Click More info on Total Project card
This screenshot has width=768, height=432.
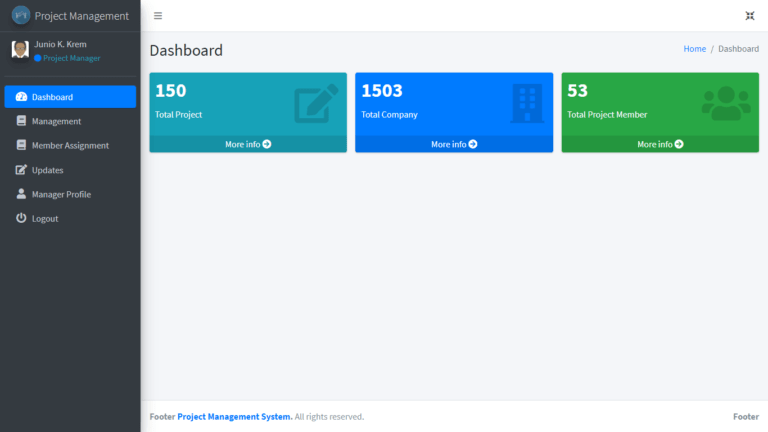pyautogui.click(x=248, y=144)
